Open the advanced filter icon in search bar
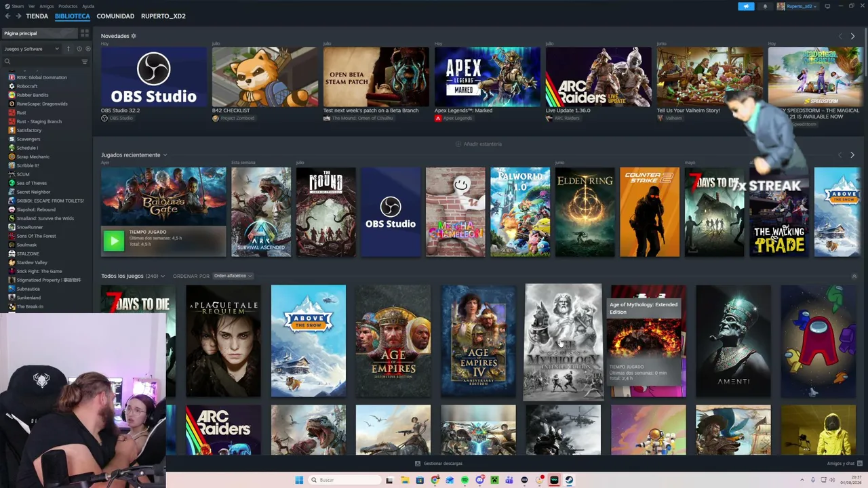The height and width of the screenshot is (488, 868). pos(85,62)
